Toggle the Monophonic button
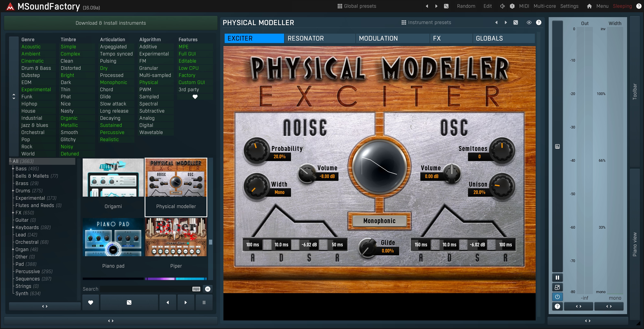Viewport: 644px width, 329px height. coord(379,221)
